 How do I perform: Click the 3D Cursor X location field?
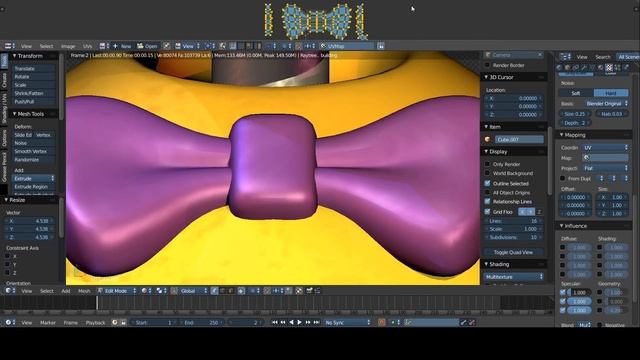513,98
